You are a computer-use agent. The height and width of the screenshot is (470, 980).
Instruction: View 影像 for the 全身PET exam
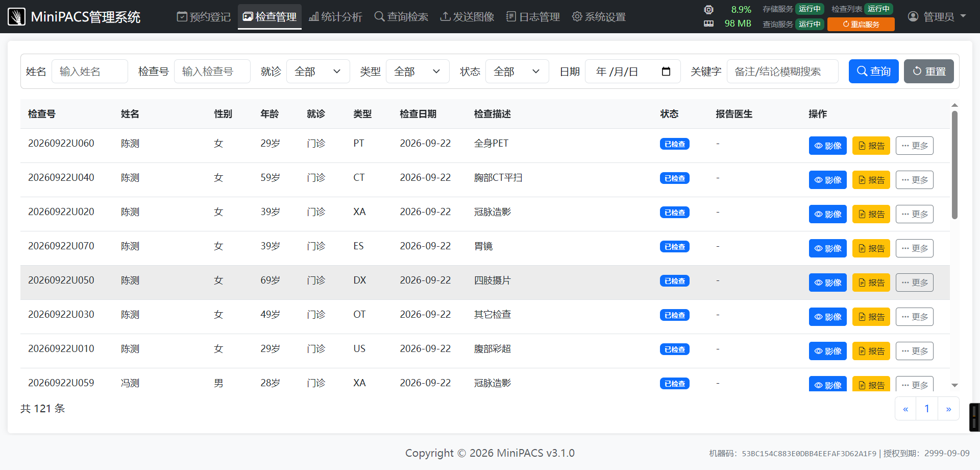coord(828,146)
